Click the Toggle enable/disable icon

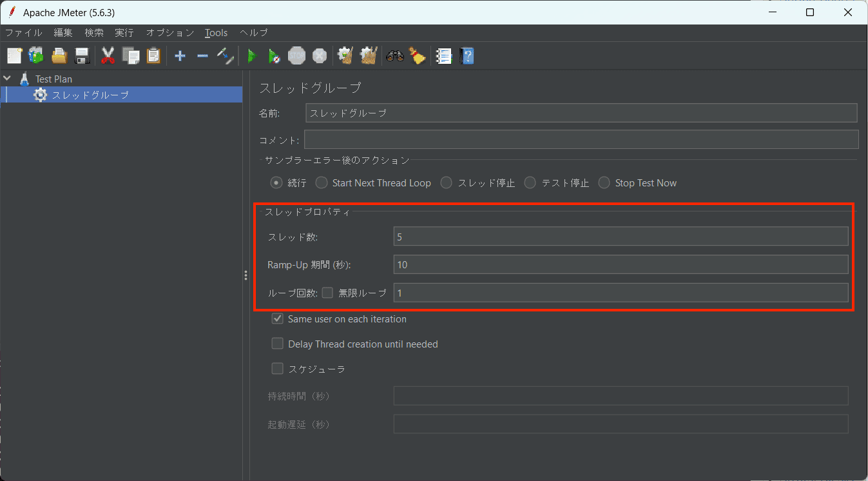click(225, 56)
